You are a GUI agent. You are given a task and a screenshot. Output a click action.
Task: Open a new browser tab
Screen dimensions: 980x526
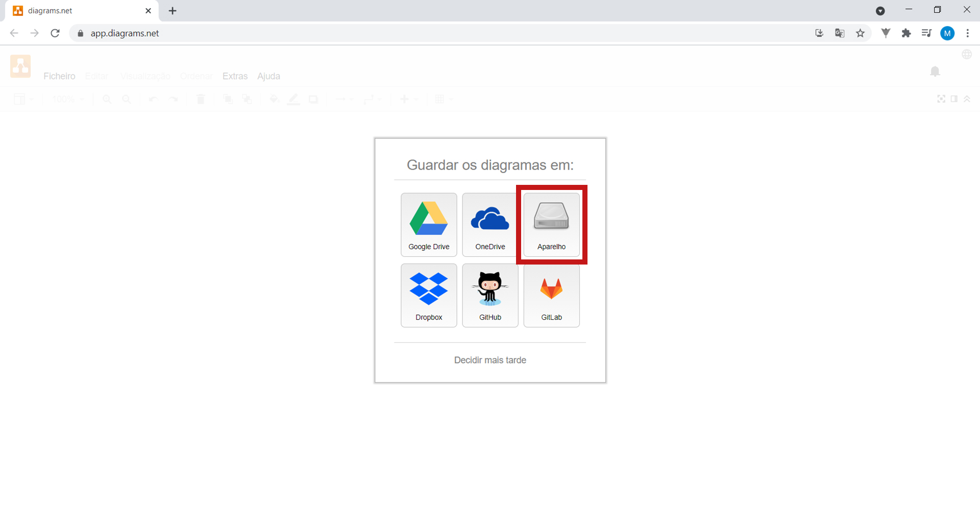173,11
